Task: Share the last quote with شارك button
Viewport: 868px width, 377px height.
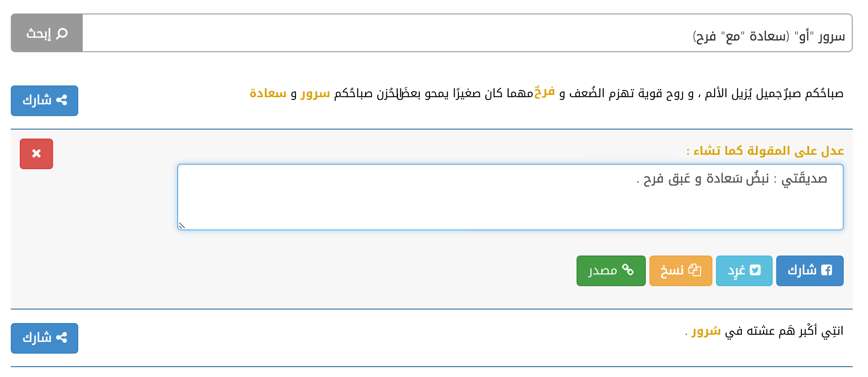Action: click(45, 338)
